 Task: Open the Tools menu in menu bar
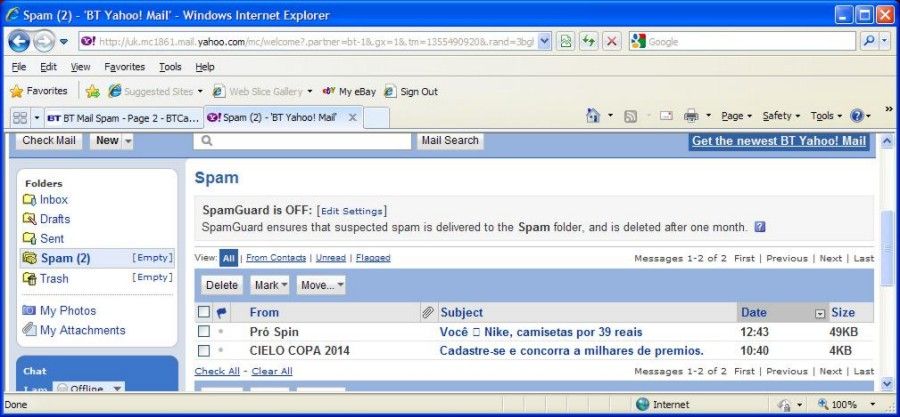coord(170,67)
